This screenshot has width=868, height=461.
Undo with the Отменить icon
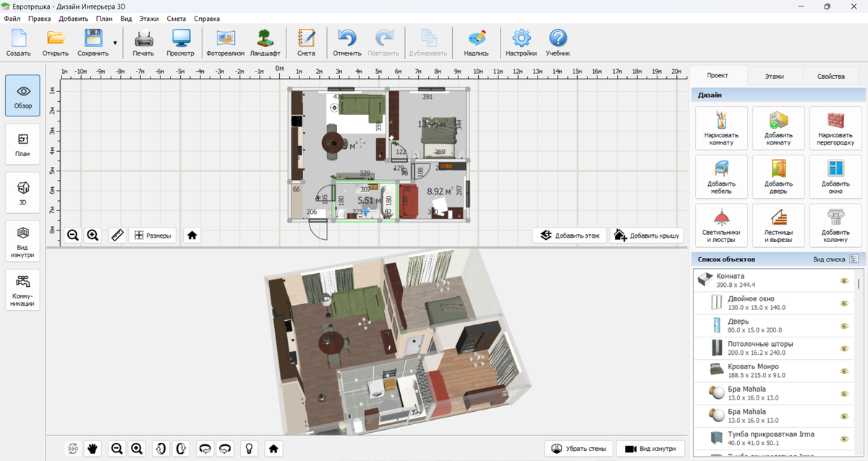pos(347,43)
